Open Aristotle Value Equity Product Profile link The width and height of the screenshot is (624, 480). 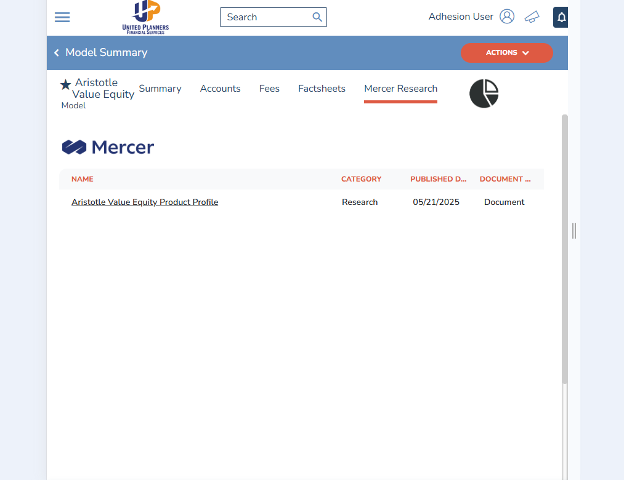point(145,202)
